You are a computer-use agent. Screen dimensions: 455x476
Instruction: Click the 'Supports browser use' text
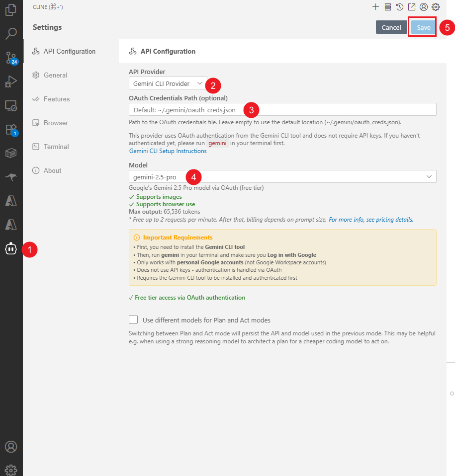click(x=166, y=204)
